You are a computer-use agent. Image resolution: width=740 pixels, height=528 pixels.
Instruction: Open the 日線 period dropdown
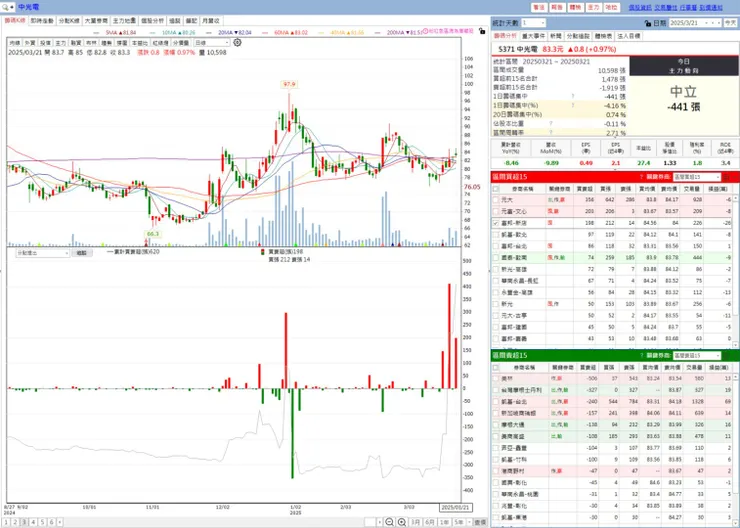pos(212,43)
